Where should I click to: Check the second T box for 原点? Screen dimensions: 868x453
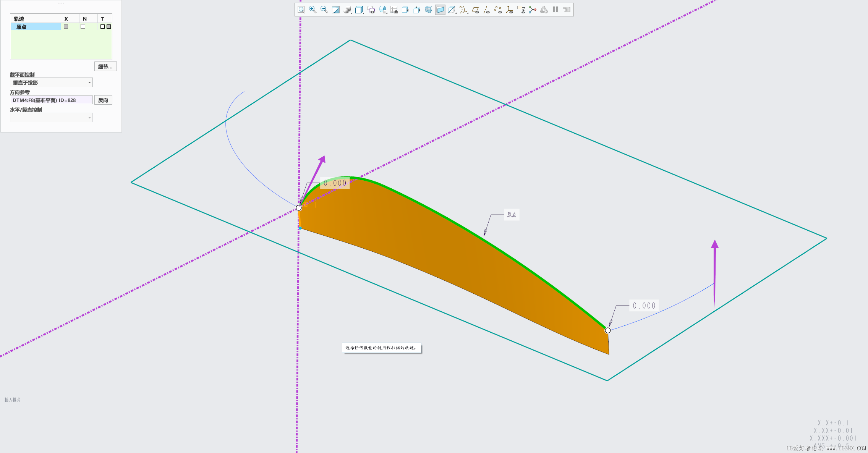(x=109, y=27)
